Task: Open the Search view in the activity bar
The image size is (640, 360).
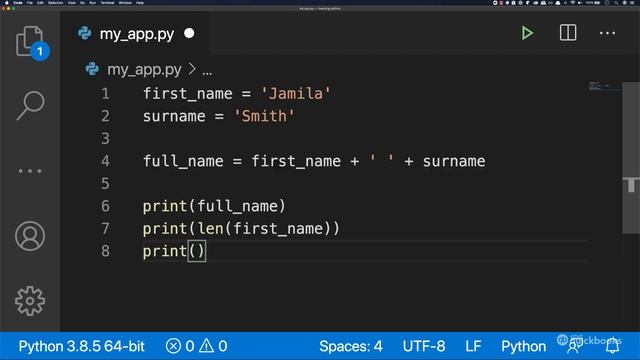Action: coord(30,105)
